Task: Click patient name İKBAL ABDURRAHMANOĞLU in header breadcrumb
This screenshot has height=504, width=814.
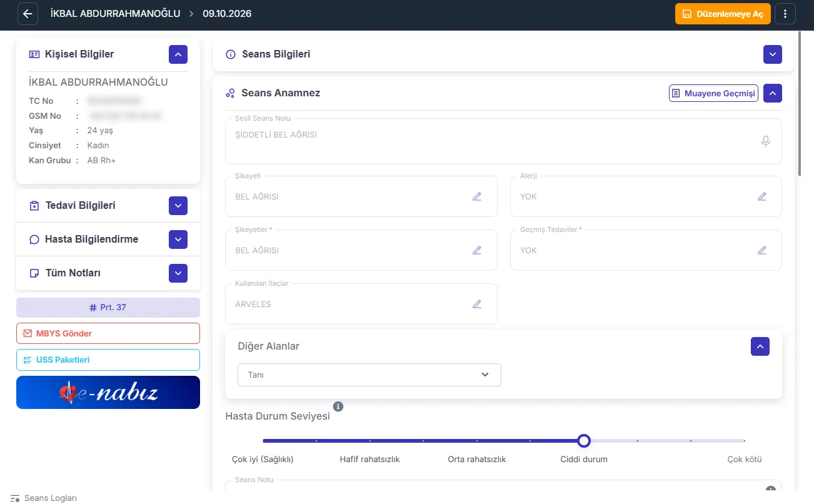Action: (115, 14)
